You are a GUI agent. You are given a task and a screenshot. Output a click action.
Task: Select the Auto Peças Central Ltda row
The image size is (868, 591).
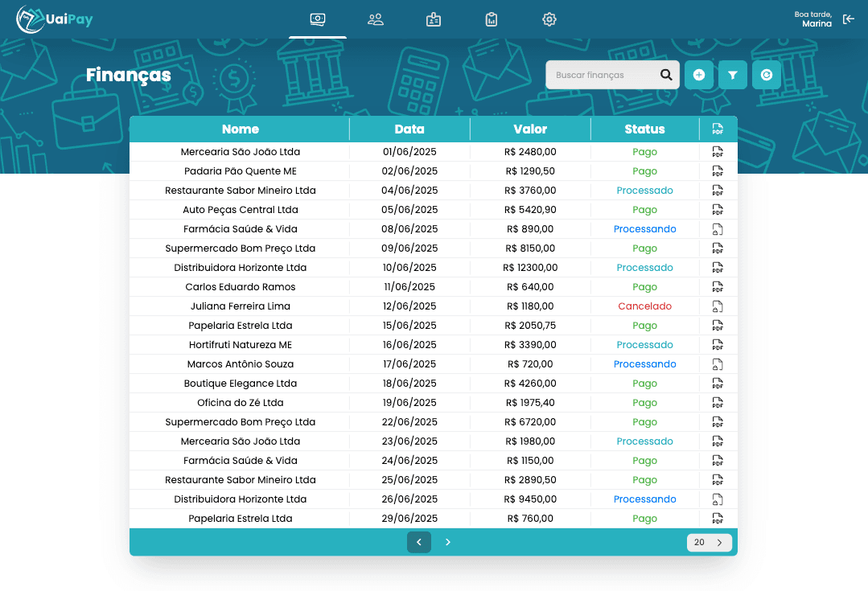pyautogui.click(x=434, y=210)
